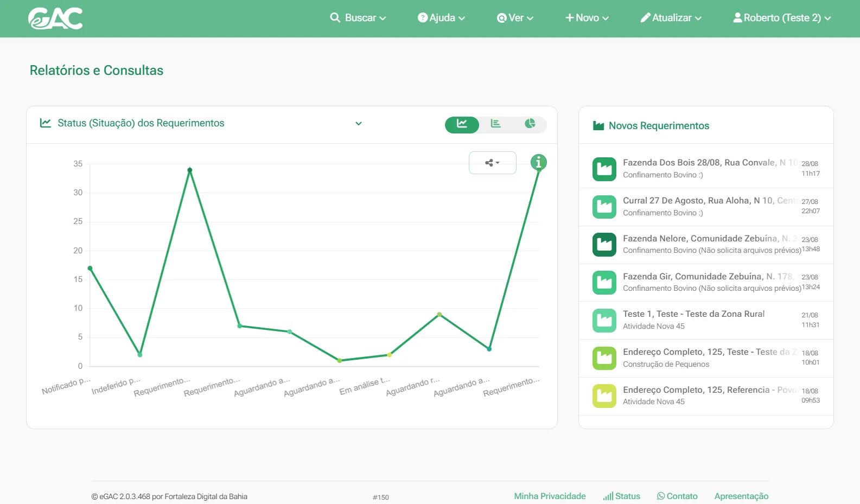Open the Atualizar menu
860x504 pixels.
(x=671, y=18)
